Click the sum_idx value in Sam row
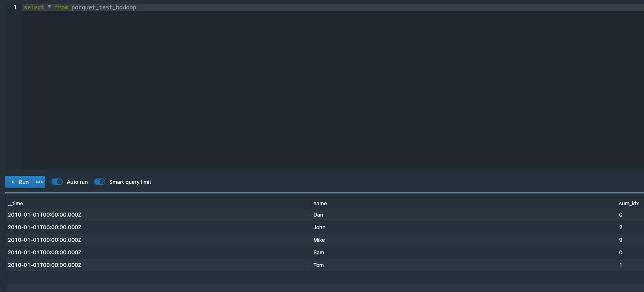Viewport: 644px width, 292px height. (x=620, y=252)
